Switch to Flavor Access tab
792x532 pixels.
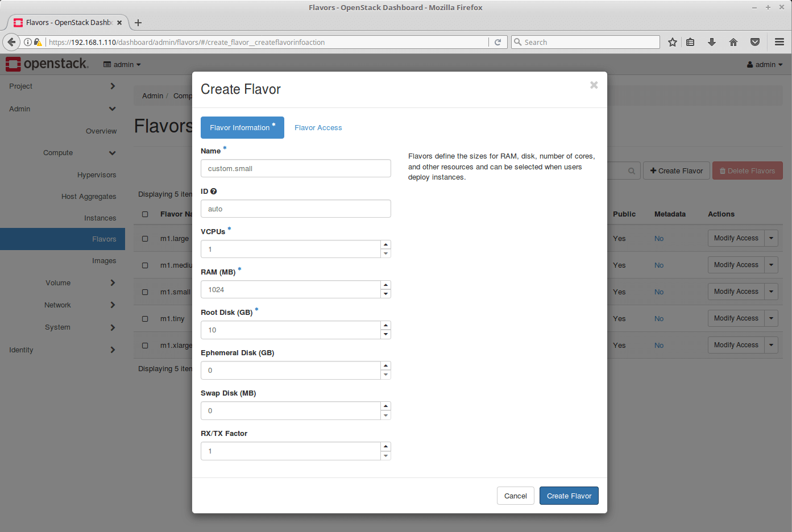coord(318,128)
